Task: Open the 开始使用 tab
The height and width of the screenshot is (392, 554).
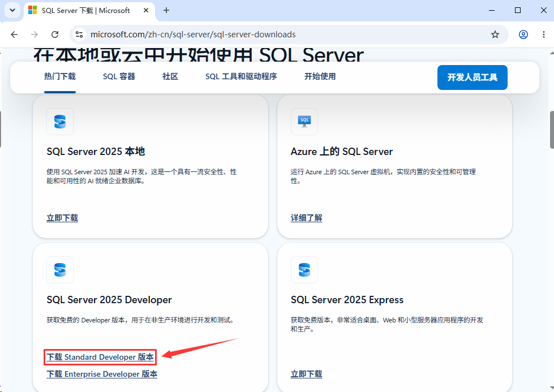Action: tap(320, 76)
